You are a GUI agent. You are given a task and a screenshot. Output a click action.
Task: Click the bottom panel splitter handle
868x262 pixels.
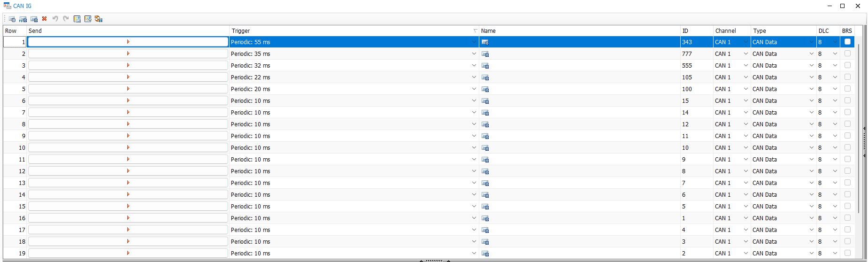435,260
